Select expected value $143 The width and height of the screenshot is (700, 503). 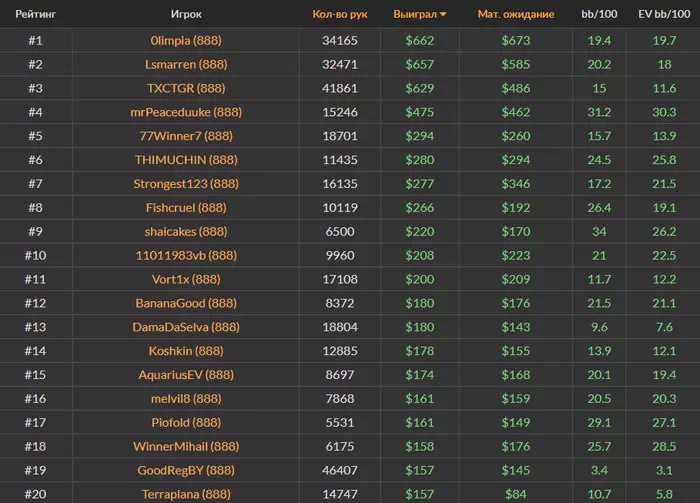[516, 327]
